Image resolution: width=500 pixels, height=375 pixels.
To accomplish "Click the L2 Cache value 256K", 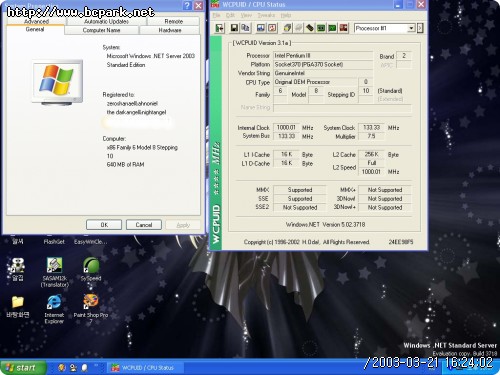I will [371, 154].
